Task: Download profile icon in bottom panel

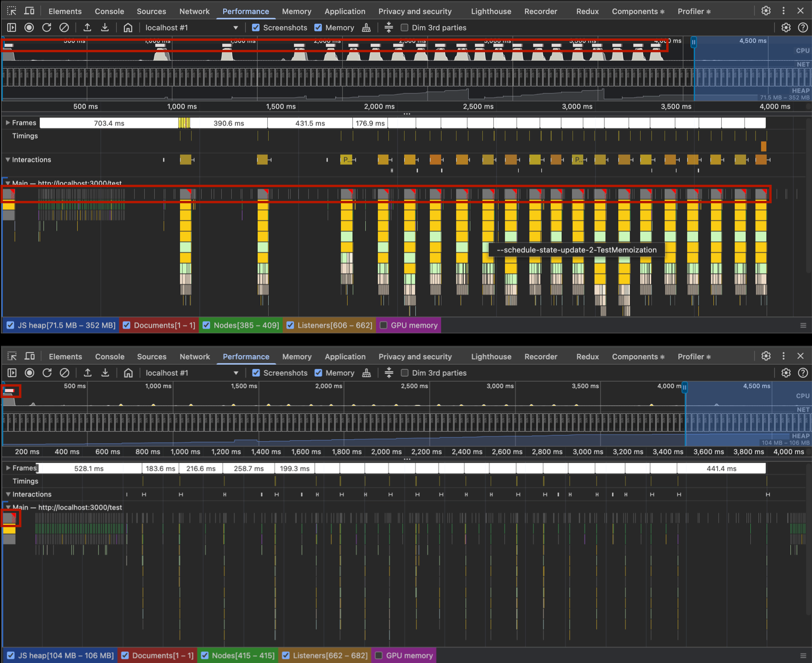Action: point(105,373)
